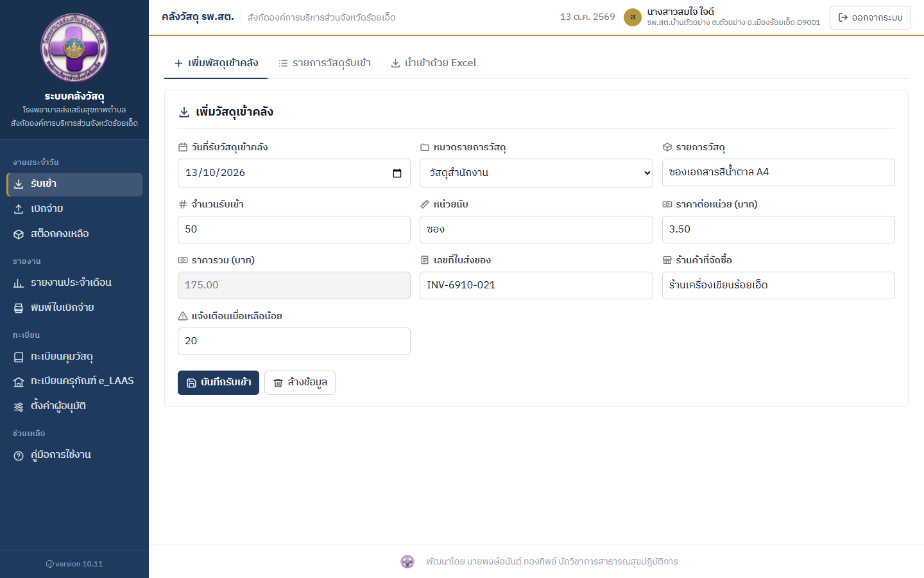Click the ตั้งค่าผู้อนุมัติ sliders icon
Viewport: 924px width, 578px height.
[19, 407]
